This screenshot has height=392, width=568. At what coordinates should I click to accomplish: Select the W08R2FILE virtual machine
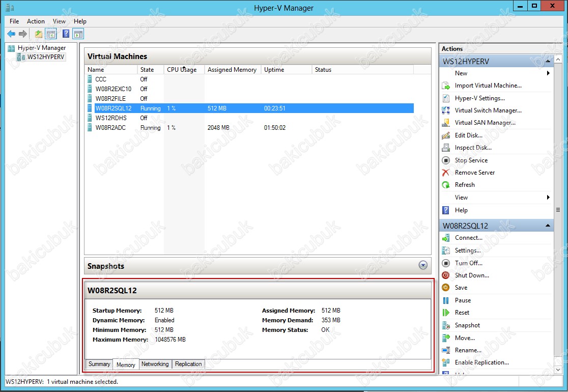(250, 99)
